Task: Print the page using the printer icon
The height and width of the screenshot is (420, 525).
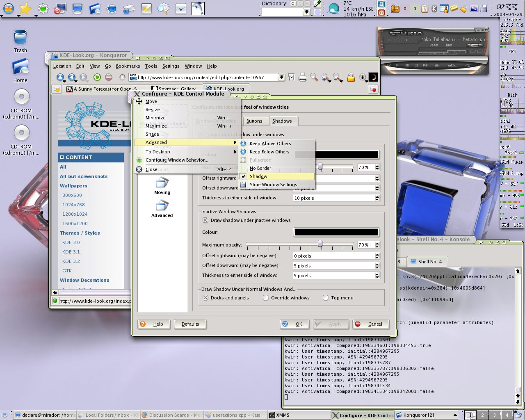Action: pyautogui.click(x=303, y=77)
